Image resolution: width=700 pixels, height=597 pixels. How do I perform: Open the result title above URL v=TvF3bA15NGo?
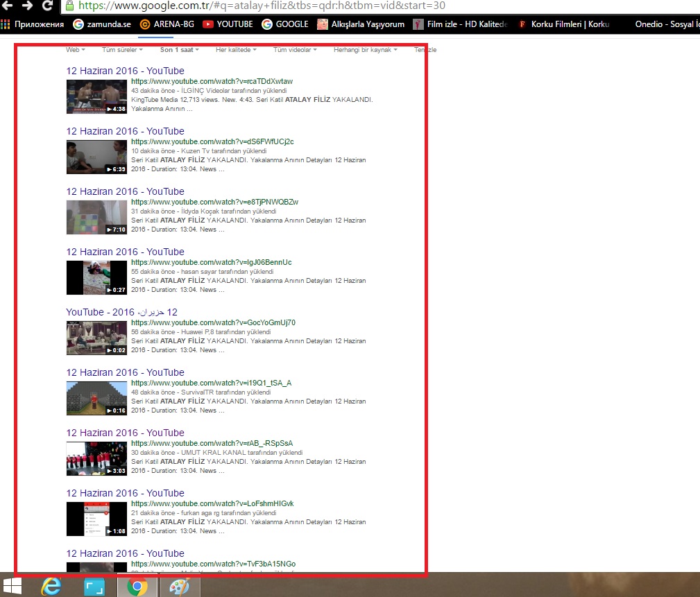pyautogui.click(x=125, y=553)
